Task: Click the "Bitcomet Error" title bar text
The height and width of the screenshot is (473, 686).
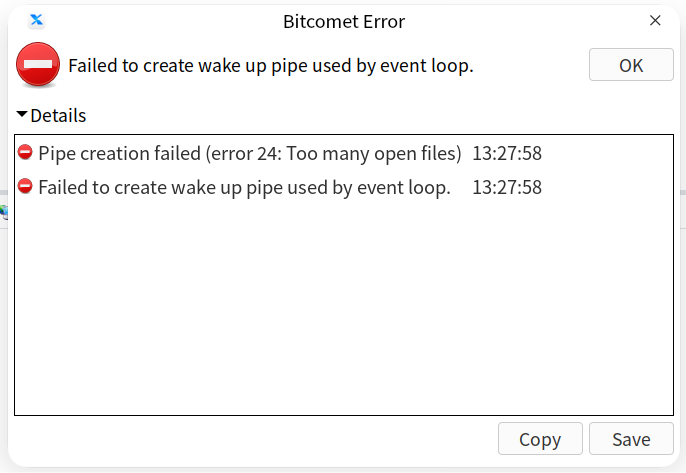Action: [x=344, y=21]
